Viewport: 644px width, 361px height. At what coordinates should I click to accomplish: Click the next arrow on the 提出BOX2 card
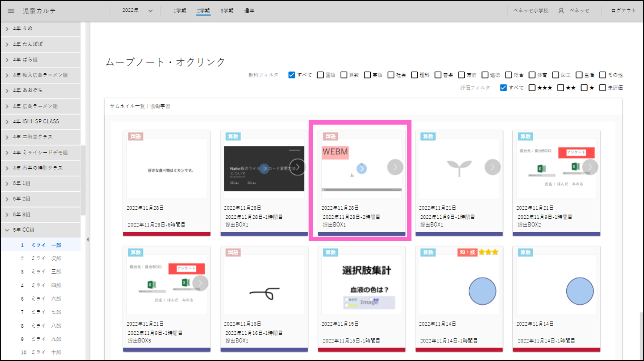tap(590, 167)
